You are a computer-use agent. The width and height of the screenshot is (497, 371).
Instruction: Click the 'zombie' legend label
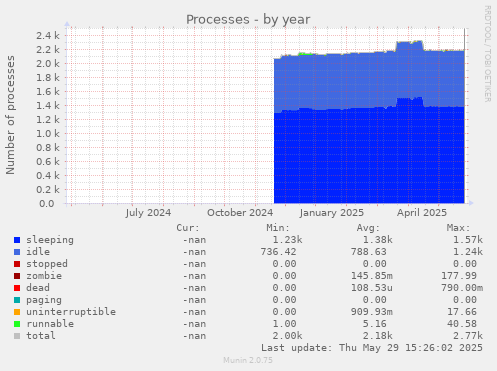[x=44, y=276]
